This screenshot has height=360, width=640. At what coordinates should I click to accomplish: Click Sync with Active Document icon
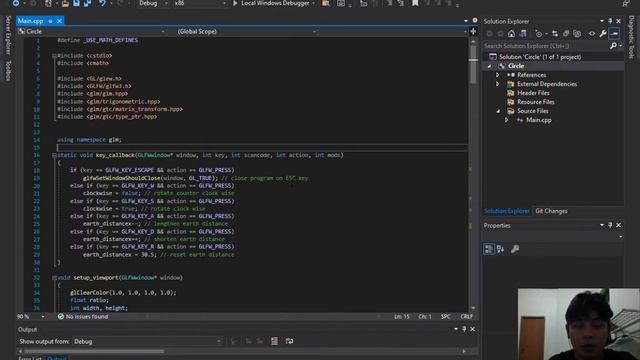click(555, 34)
